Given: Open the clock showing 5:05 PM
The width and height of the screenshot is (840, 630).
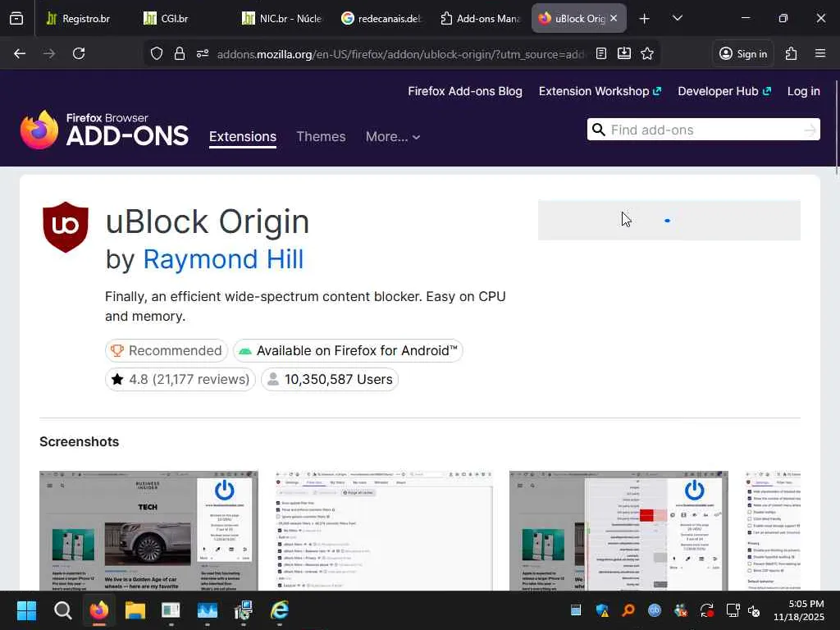Looking at the screenshot, I should point(799,610).
